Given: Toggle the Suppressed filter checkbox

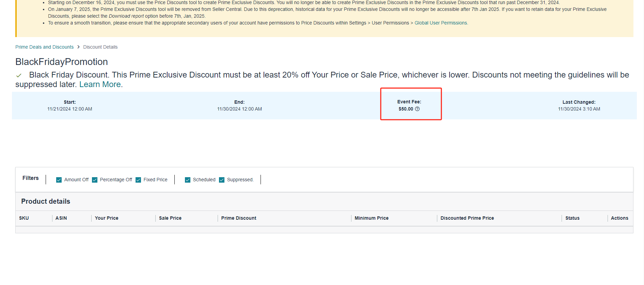Looking at the screenshot, I should tap(222, 180).
